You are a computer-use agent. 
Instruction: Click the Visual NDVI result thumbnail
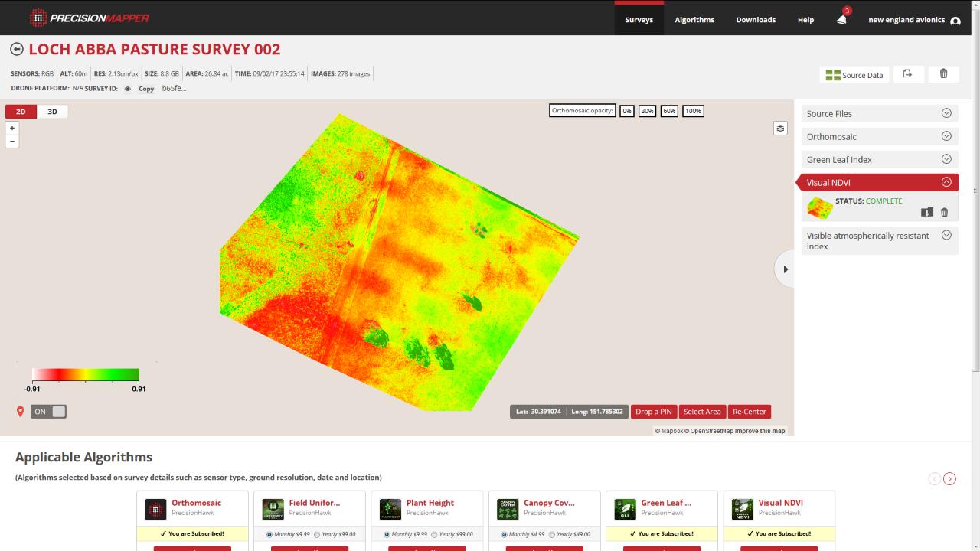point(820,208)
